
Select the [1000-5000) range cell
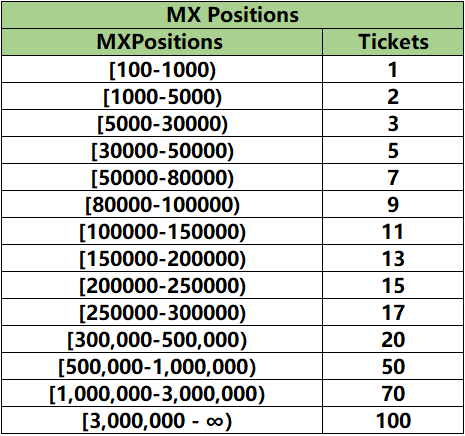[x=162, y=96]
